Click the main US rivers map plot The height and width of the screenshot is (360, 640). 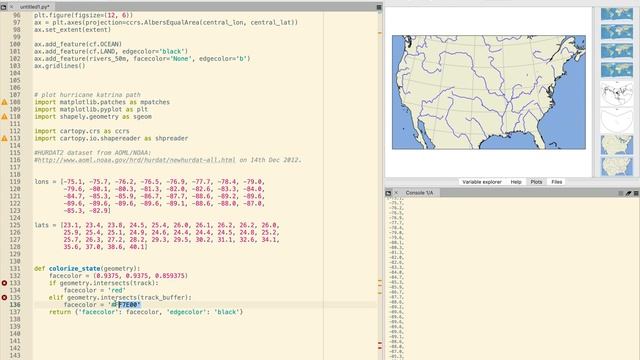(489, 92)
